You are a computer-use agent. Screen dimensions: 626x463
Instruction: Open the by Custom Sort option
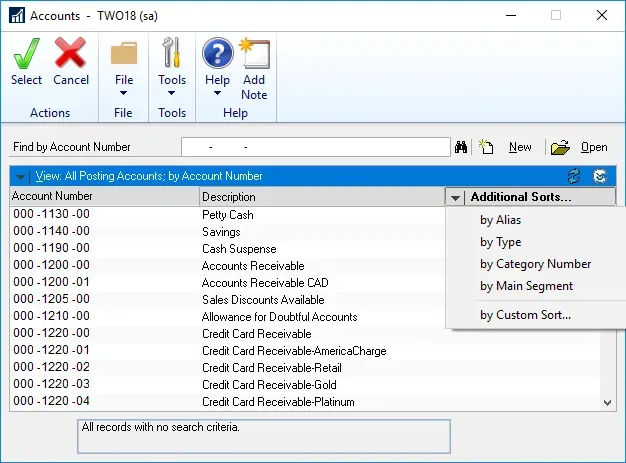(525, 315)
